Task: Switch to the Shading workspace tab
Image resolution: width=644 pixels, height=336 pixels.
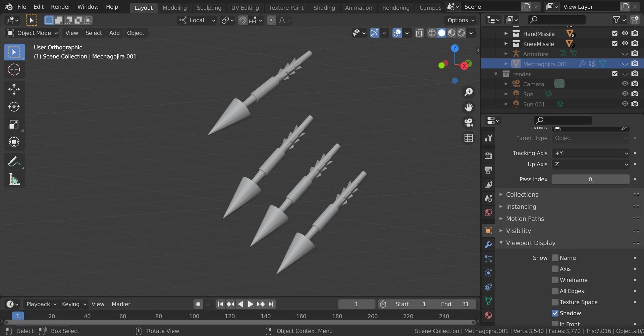Action: coord(324,7)
